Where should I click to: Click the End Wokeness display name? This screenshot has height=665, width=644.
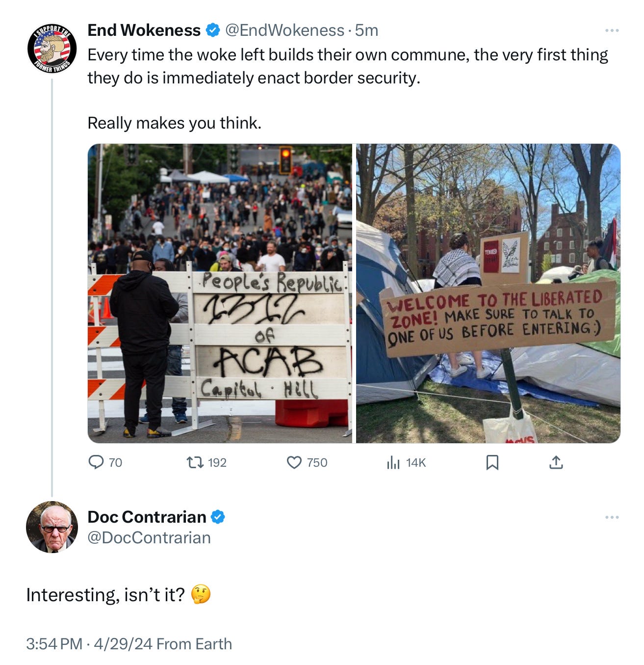coord(144,30)
